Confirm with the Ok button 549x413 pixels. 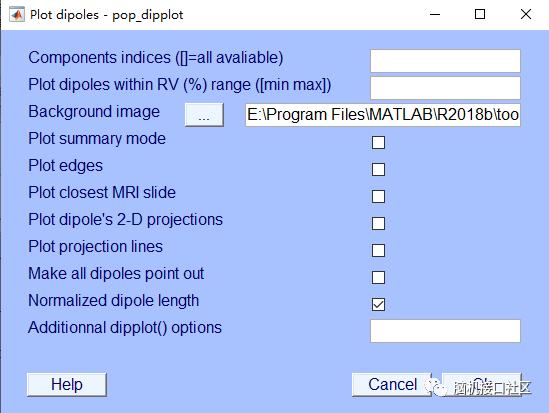482,385
